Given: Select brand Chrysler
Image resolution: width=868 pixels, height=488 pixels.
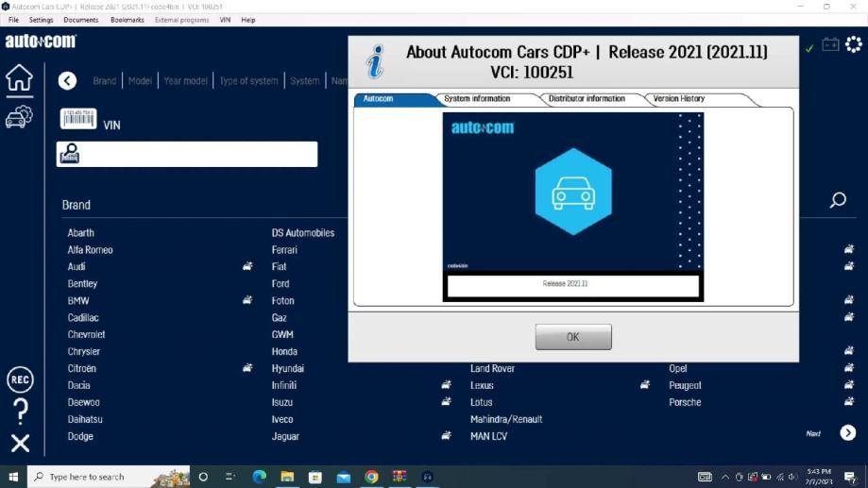Looking at the screenshot, I should [x=84, y=351].
